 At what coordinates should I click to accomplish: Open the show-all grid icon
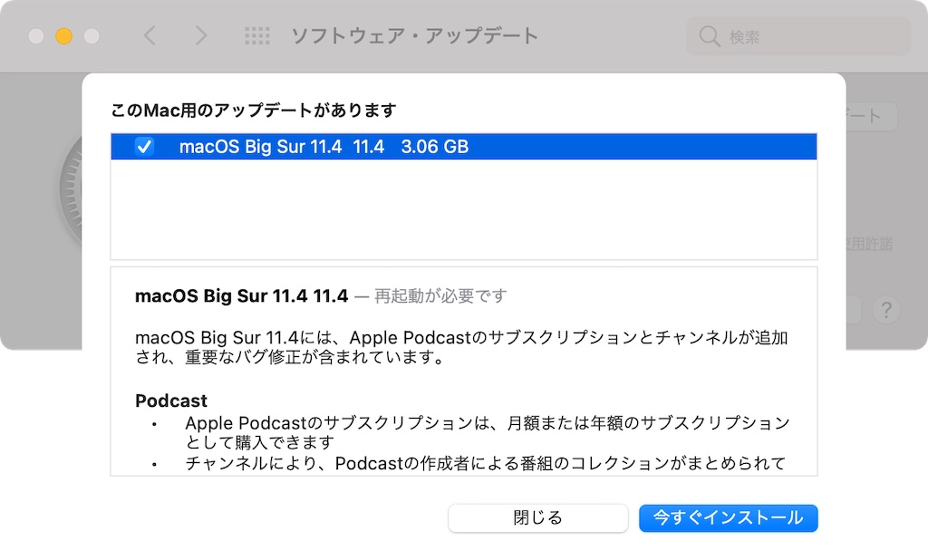point(257,36)
